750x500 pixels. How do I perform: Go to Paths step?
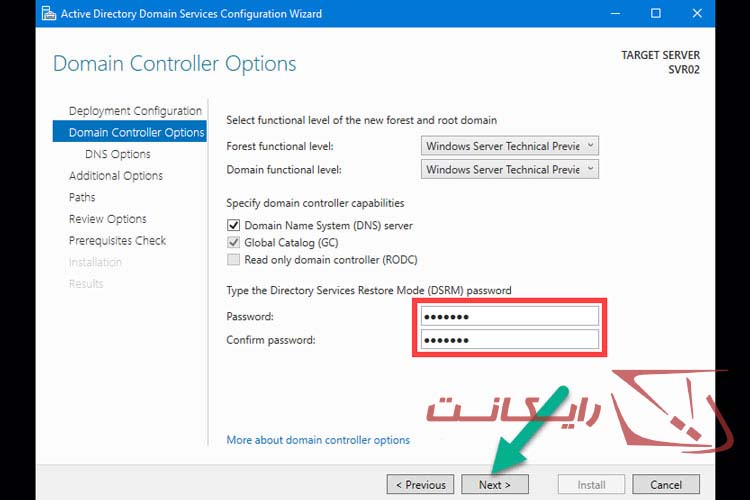(82, 197)
